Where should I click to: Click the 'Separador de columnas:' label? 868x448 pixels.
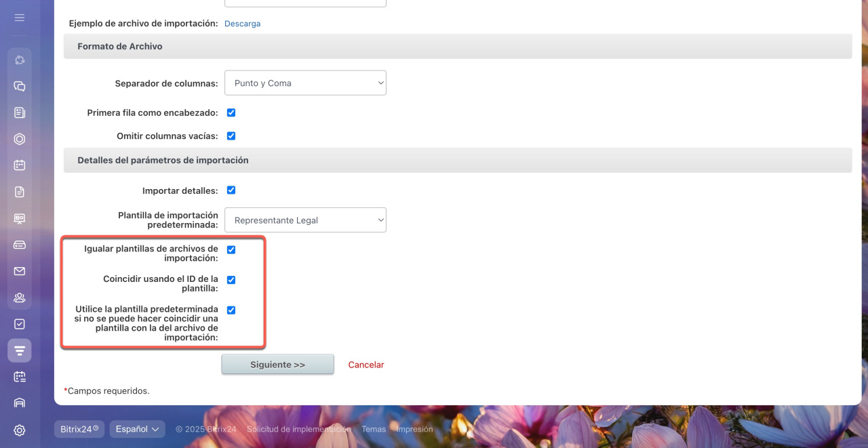pos(167,83)
